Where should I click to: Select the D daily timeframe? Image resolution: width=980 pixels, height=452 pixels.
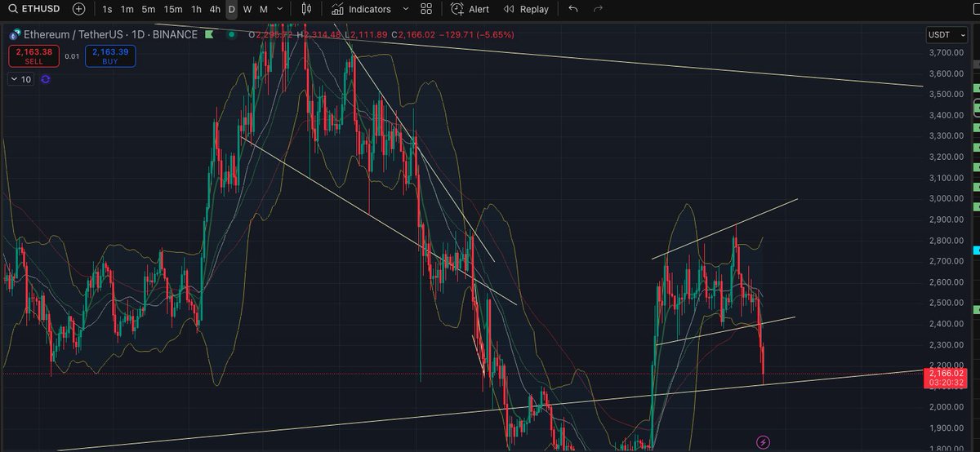pyautogui.click(x=232, y=9)
